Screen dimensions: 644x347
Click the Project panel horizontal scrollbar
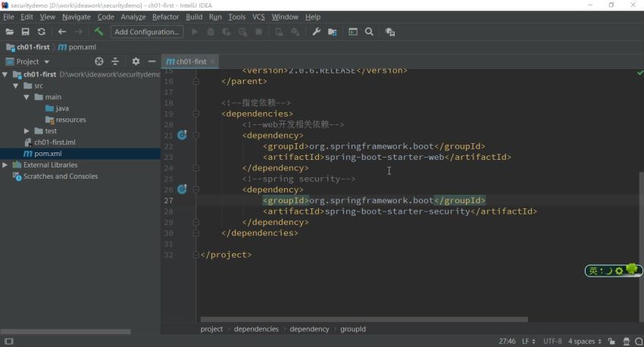pyautogui.click(x=66, y=331)
